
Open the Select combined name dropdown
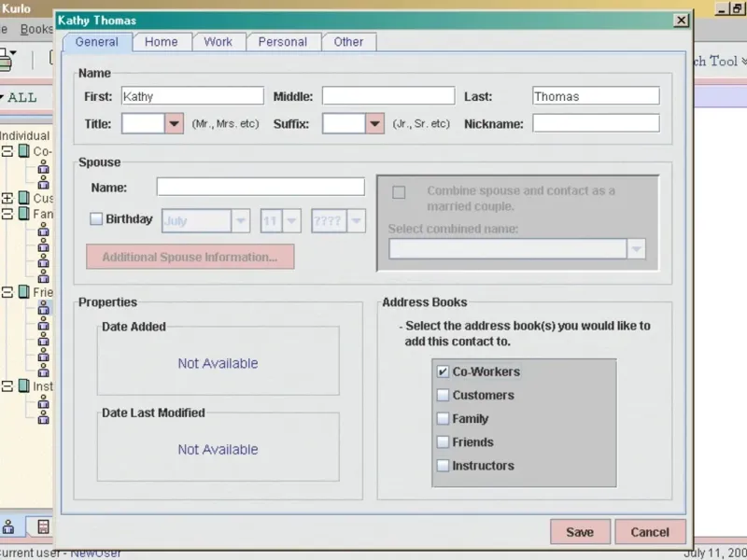point(637,249)
